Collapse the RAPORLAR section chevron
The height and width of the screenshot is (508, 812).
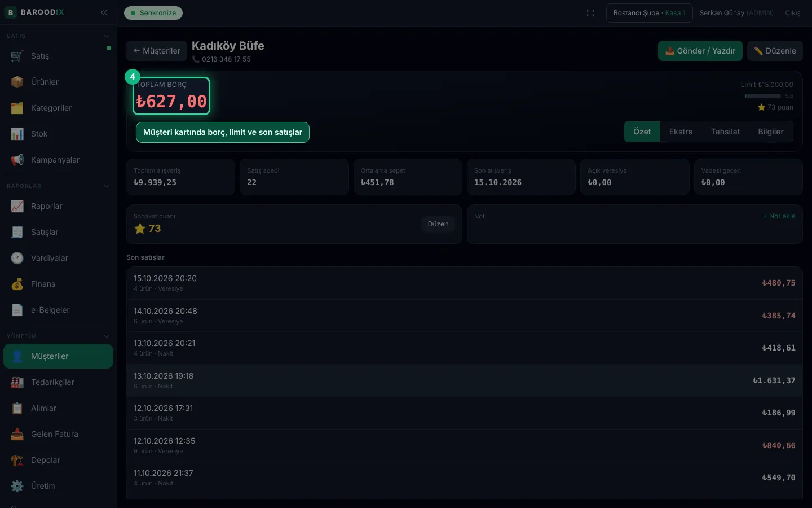click(x=107, y=186)
